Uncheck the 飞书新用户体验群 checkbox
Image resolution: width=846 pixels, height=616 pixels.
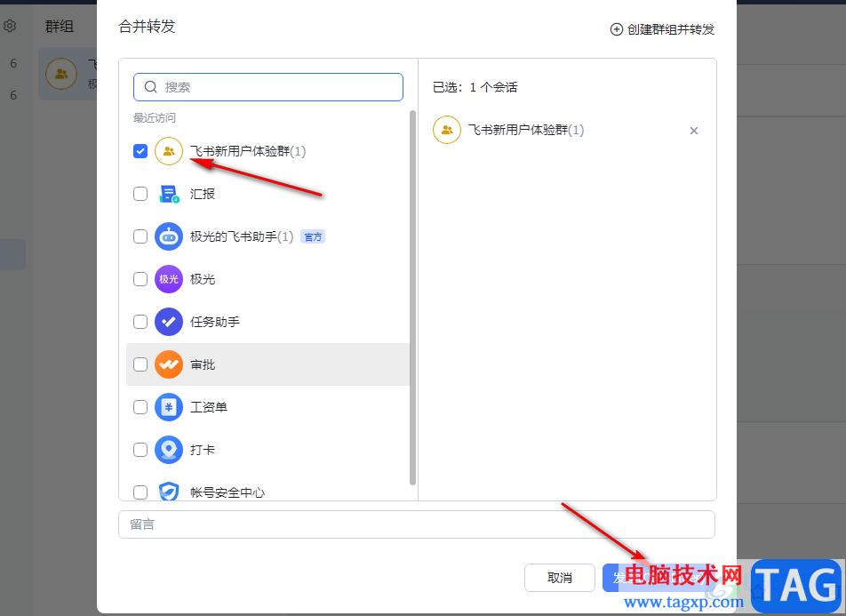coord(140,151)
